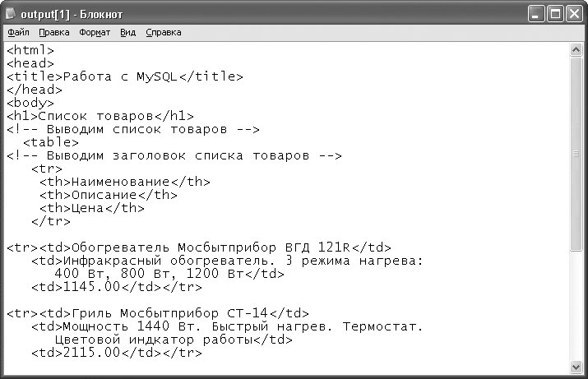Open the Справка menu

164,32
